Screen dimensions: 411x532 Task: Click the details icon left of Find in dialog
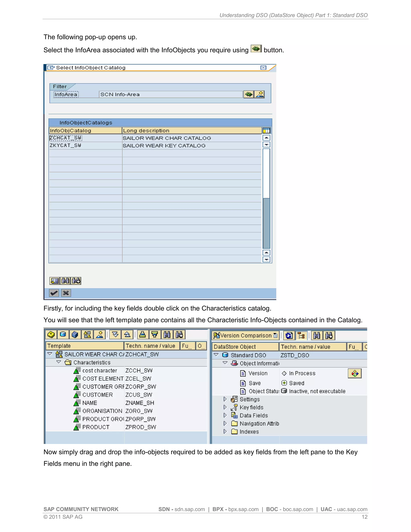click(x=55, y=281)
